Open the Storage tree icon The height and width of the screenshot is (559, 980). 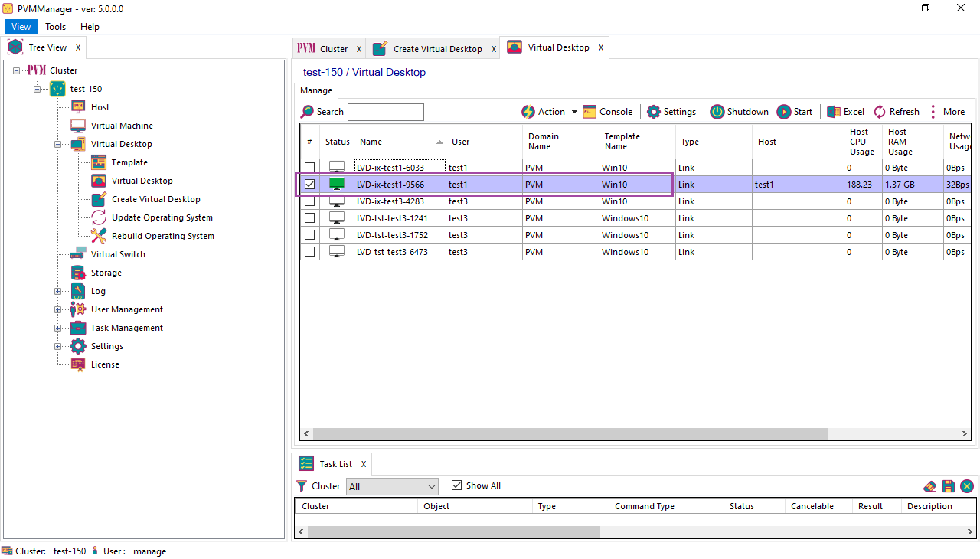[78, 273]
